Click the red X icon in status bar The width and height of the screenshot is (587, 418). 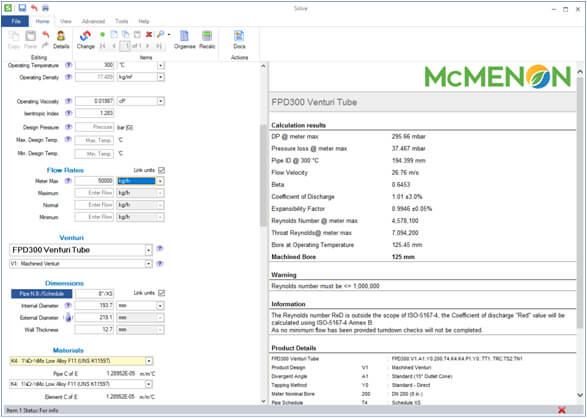562,411
